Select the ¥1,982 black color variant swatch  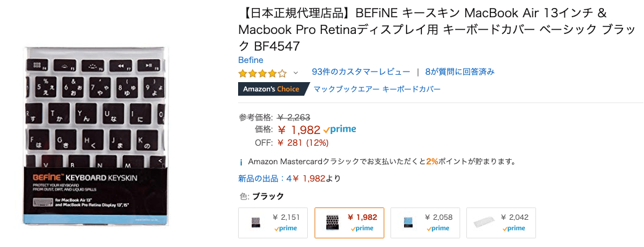click(x=349, y=223)
